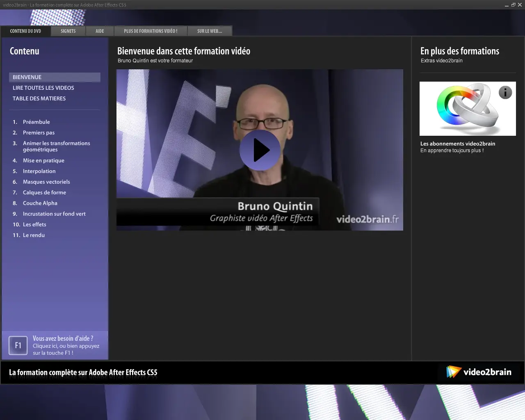Click the F1 help key icon

(18, 345)
